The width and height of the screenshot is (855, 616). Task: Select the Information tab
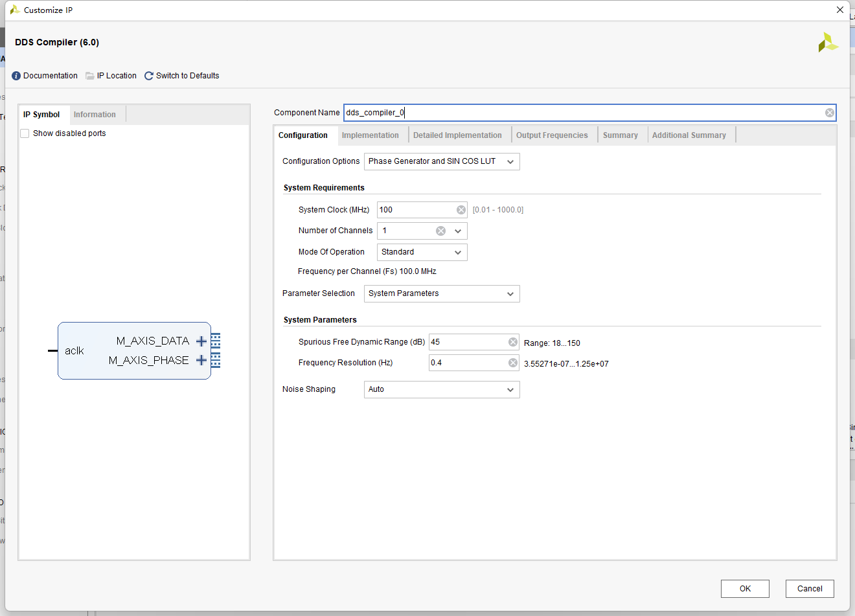point(95,115)
